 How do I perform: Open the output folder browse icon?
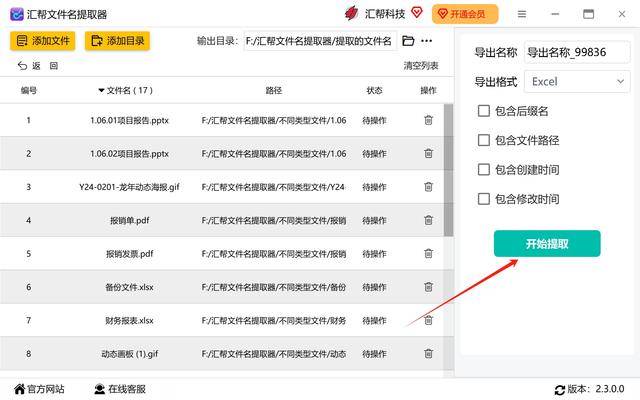click(x=408, y=41)
